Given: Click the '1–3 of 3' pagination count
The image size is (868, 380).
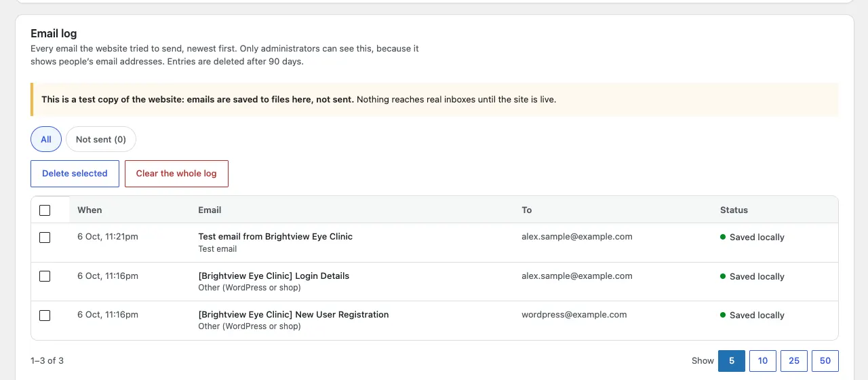Looking at the screenshot, I should tap(47, 360).
